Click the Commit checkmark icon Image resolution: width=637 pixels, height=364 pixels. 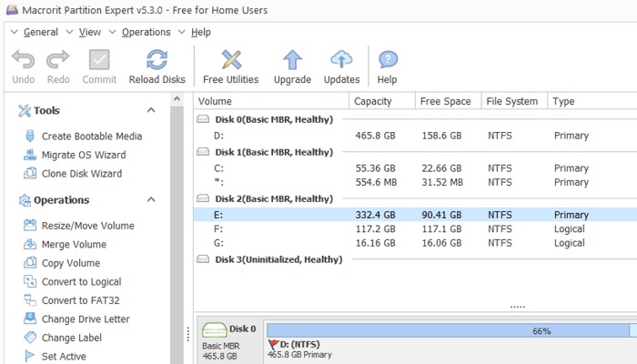[99, 60]
